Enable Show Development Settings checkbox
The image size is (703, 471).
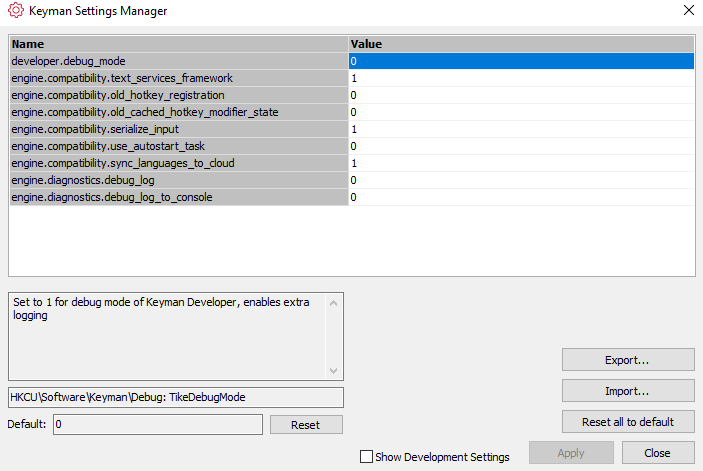point(366,457)
